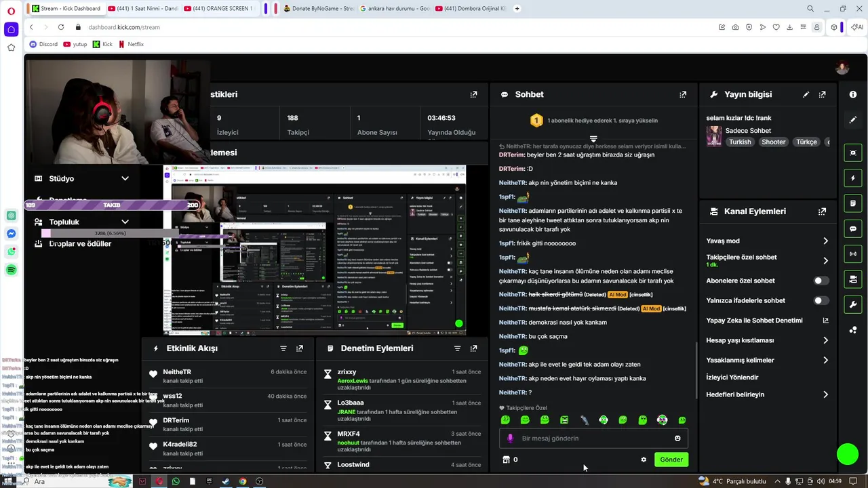Send the chat message with Gönder

pyautogui.click(x=671, y=460)
